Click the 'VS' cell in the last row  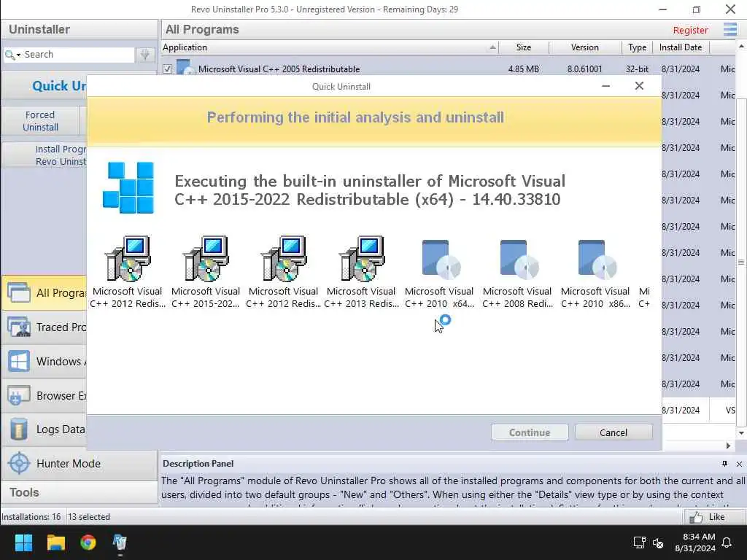(729, 410)
